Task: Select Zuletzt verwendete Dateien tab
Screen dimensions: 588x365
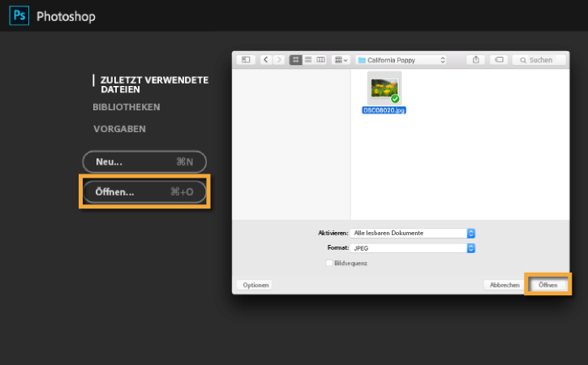Action: click(x=154, y=85)
